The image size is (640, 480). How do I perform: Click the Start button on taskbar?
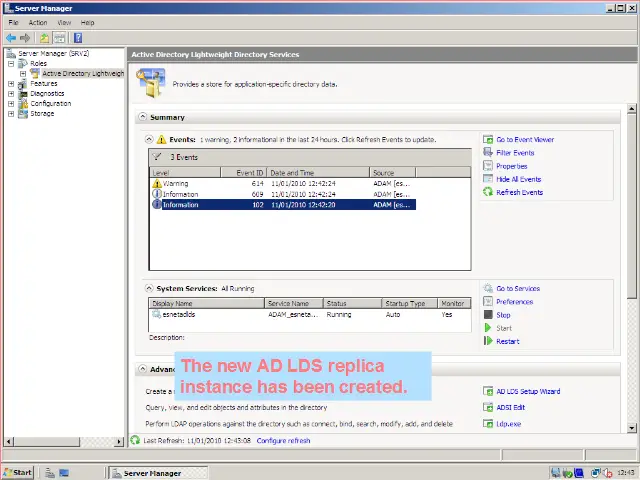18,473
